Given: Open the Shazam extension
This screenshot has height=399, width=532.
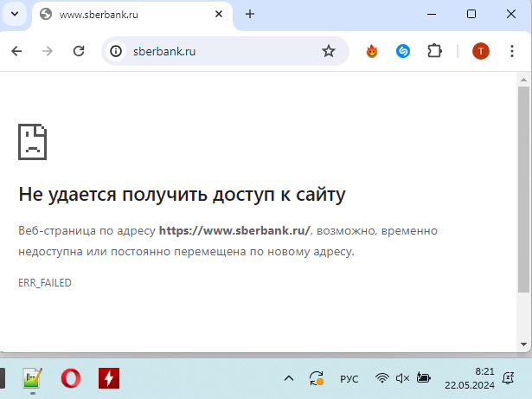Looking at the screenshot, I should pos(403,51).
